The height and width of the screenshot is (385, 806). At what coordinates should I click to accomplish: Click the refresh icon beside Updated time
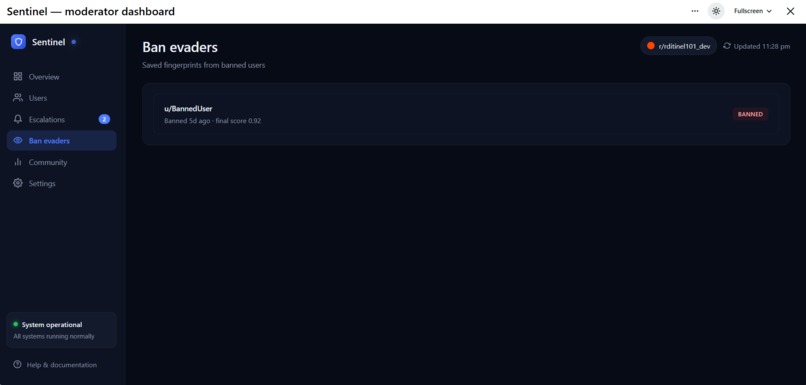[727, 46]
